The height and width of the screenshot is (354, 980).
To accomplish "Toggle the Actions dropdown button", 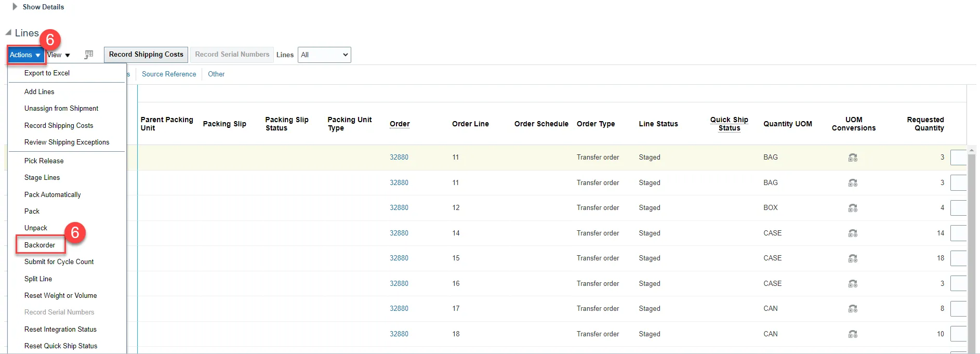I will click(x=25, y=55).
